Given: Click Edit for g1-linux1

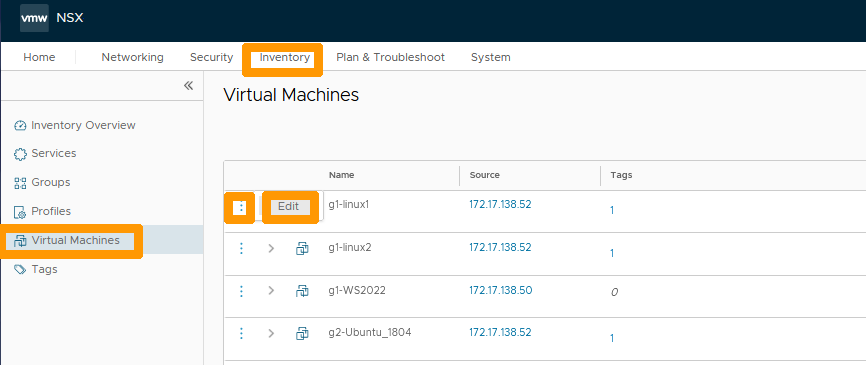Looking at the screenshot, I should (289, 207).
